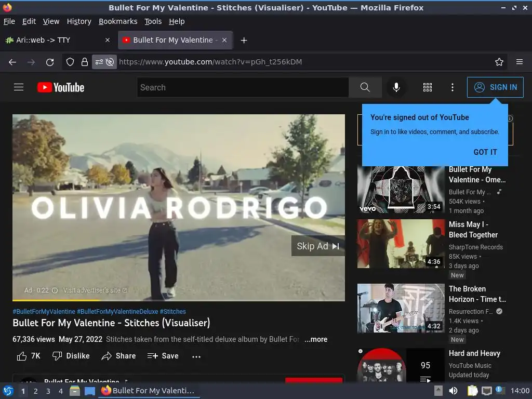
Task: Show site security lock info
Action: pos(85,62)
